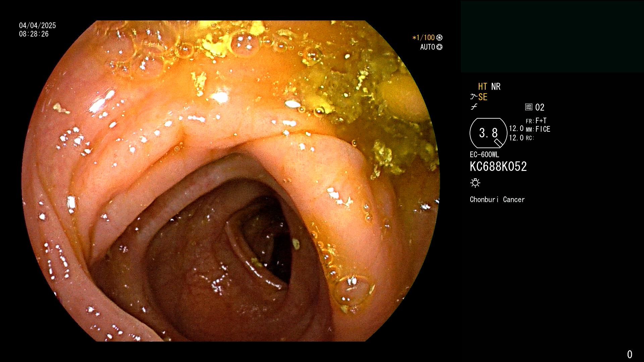Viewport: 644px width, 362px height.
Task: Click the time 08:28:26
Action: [x=34, y=34]
